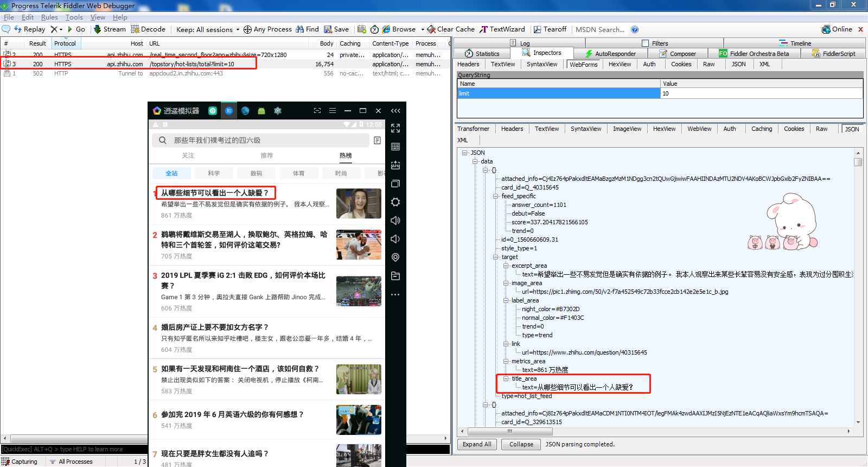Open the Android robot tab in emulator

click(x=261, y=111)
